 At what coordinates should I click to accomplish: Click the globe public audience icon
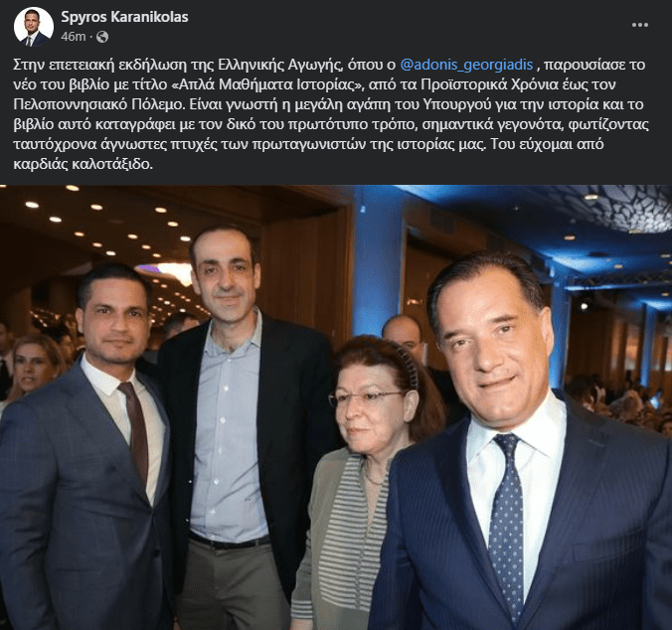(x=102, y=37)
